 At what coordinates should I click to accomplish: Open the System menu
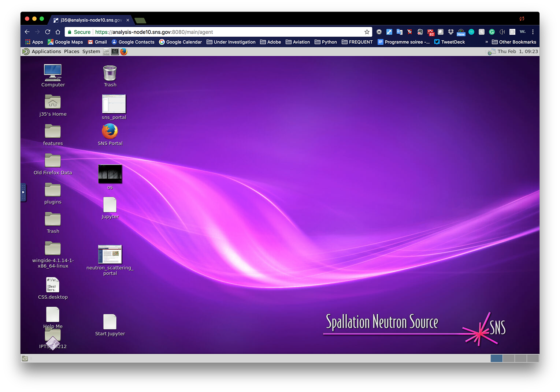pyautogui.click(x=91, y=52)
